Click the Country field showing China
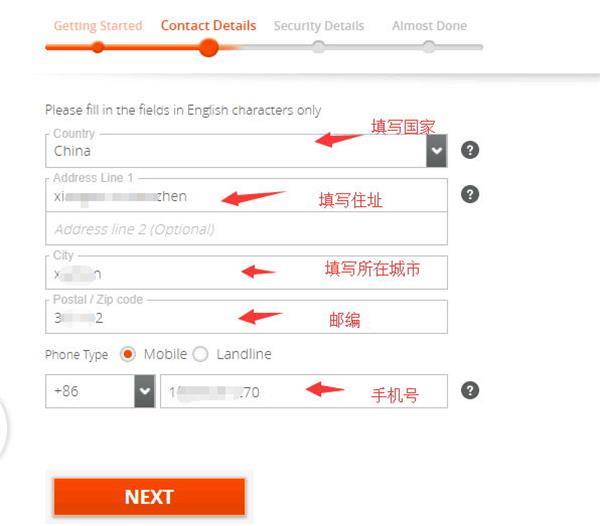The height and width of the screenshot is (526, 600). coord(236,151)
